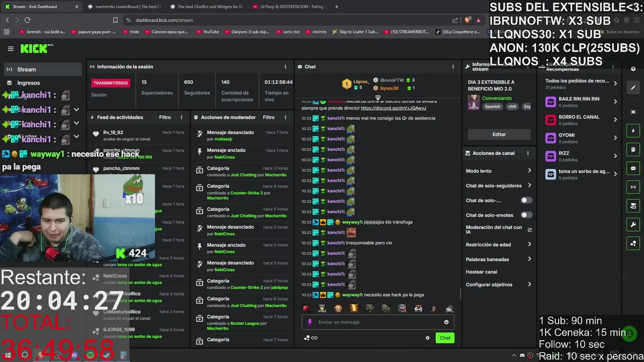The image size is (644, 362).
Task: Open YouTube bookmark
Action: point(207,32)
